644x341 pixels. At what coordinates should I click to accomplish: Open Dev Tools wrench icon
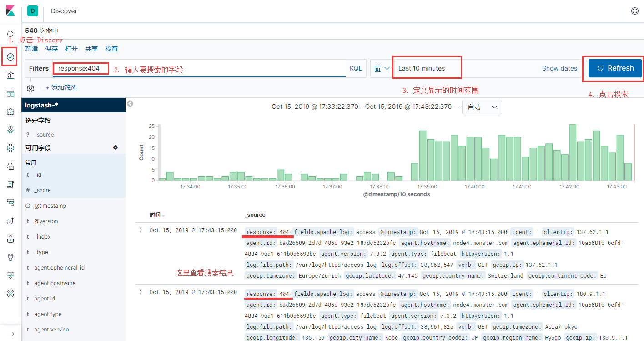click(x=10, y=257)
